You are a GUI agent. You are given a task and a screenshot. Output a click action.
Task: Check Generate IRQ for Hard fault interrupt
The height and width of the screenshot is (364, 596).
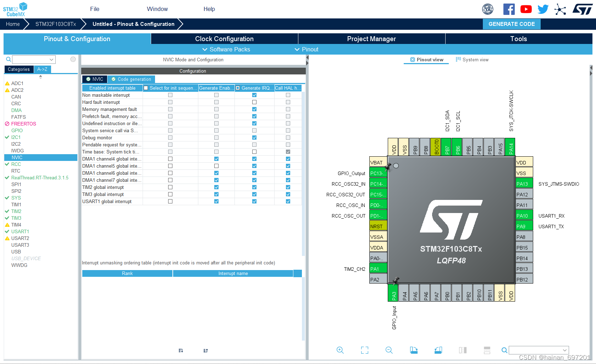[x=254, y=102]
